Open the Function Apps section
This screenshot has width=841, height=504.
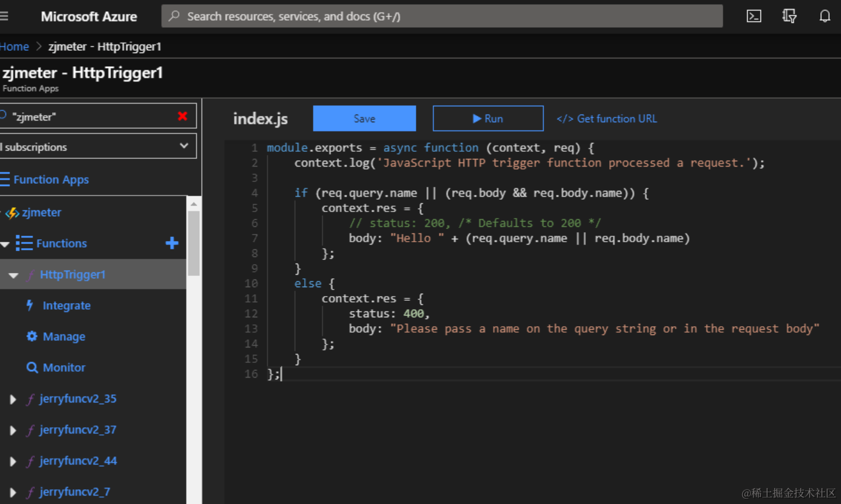click(51, 180)
